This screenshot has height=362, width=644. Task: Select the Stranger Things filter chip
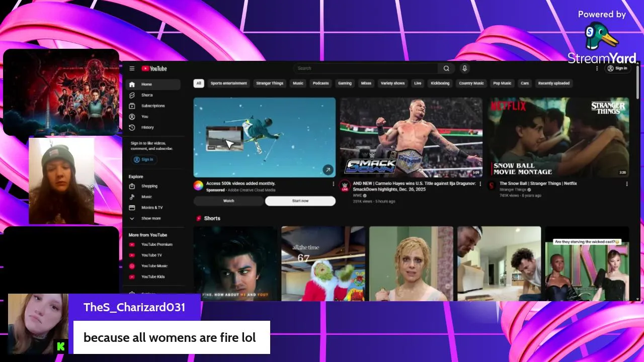pyautogui.click(x=270, y=83)
